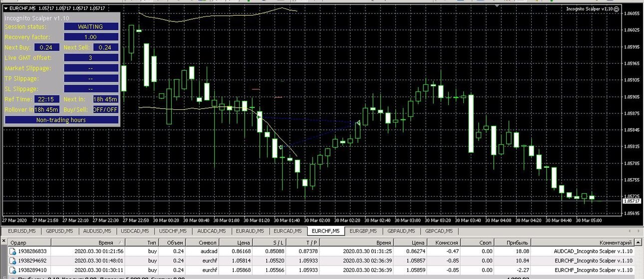
Task: Click the AUDCAD_Incognito Scalper v.1.10 comment
Action: pyautogui.click(x=593, y=251)
